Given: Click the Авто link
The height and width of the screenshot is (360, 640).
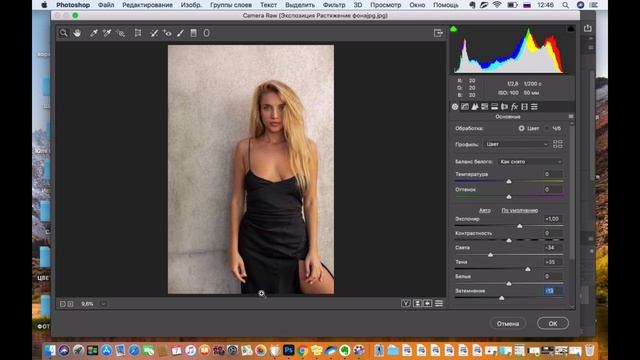Looking at the screenshot, I should tap(484, 210).
